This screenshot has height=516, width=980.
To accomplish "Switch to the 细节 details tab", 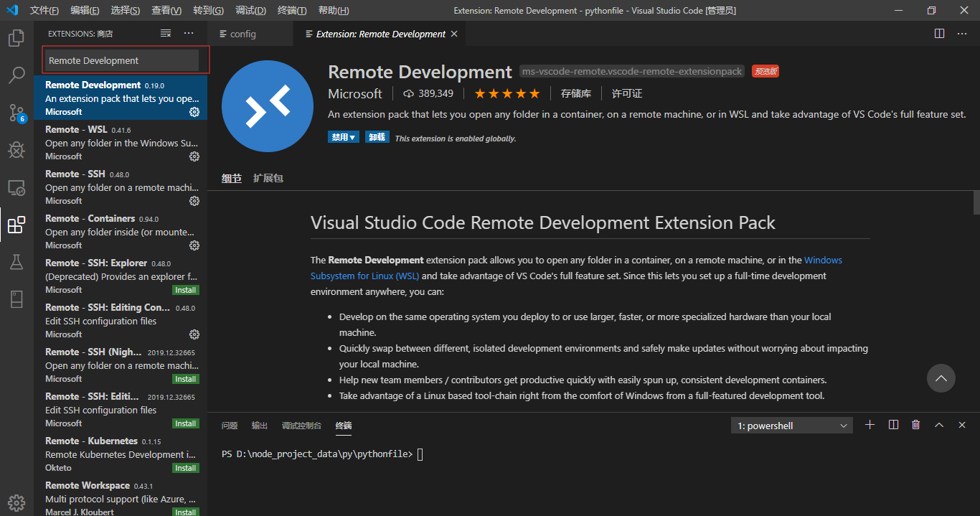I will tap(232, 178).
